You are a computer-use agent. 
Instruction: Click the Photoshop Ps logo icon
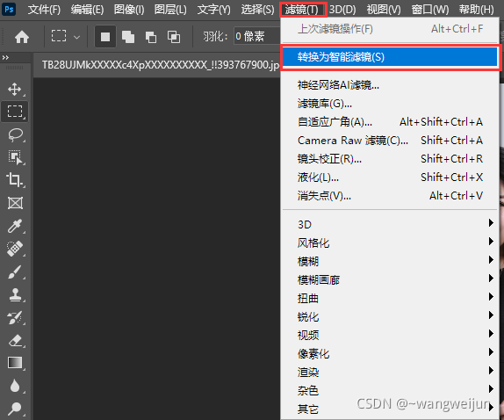click(9, 10)
